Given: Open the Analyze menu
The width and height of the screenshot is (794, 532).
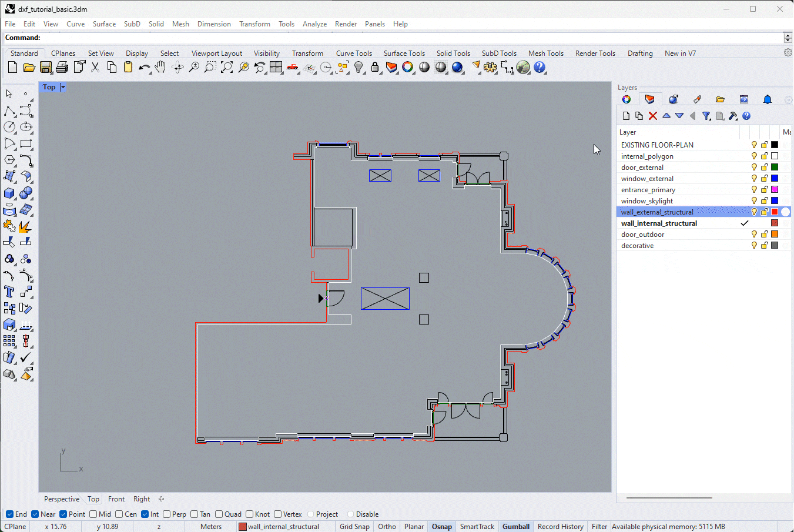Looking at the screenshot, I should (x=314, y=24).
